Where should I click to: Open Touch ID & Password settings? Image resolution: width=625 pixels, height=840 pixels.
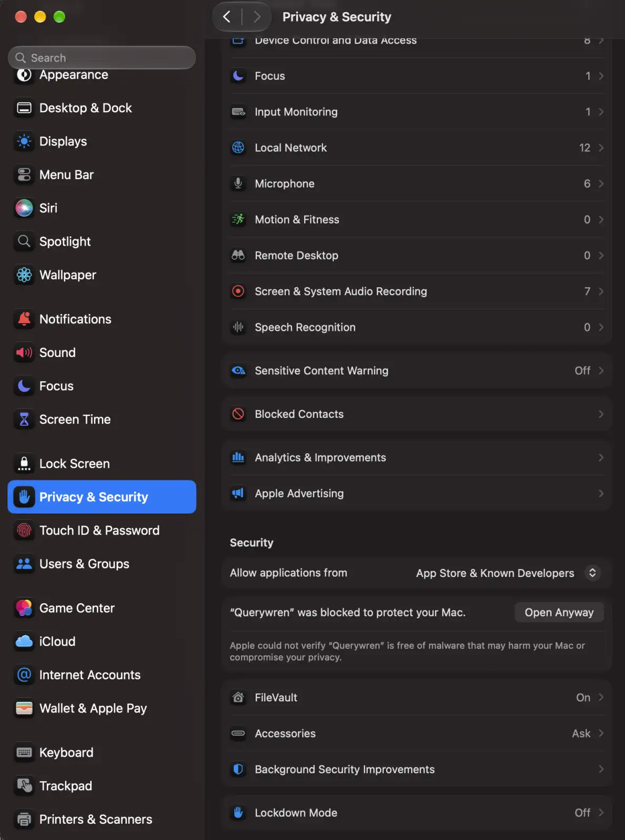[102, 530]
